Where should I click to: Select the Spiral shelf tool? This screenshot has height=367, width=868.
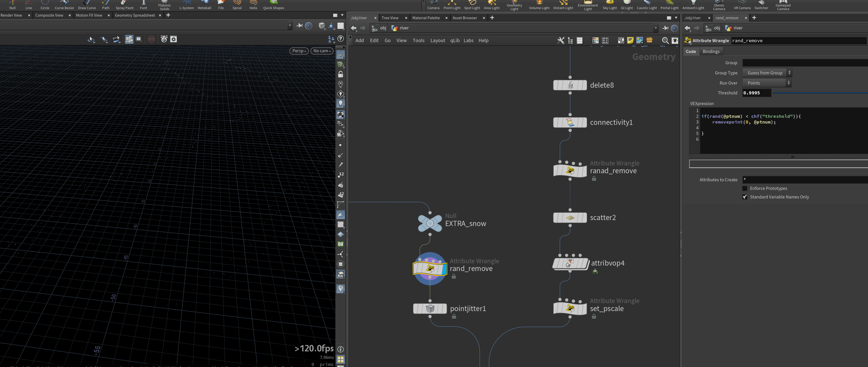coord(237,5)
